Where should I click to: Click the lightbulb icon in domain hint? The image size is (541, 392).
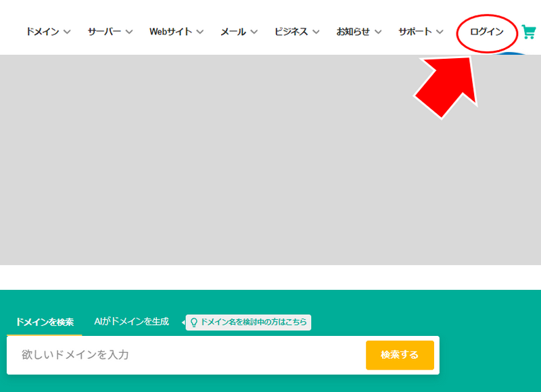click(194, 322)
